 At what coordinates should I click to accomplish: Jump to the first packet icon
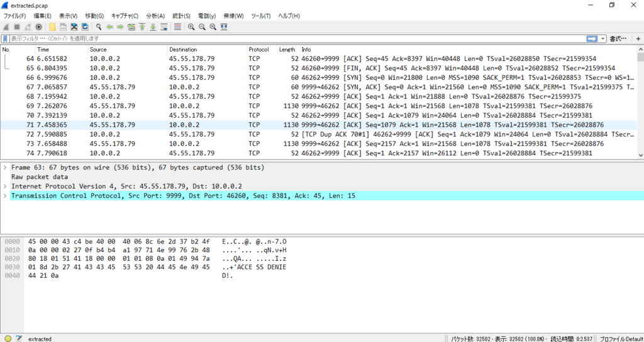coord(142,27)
